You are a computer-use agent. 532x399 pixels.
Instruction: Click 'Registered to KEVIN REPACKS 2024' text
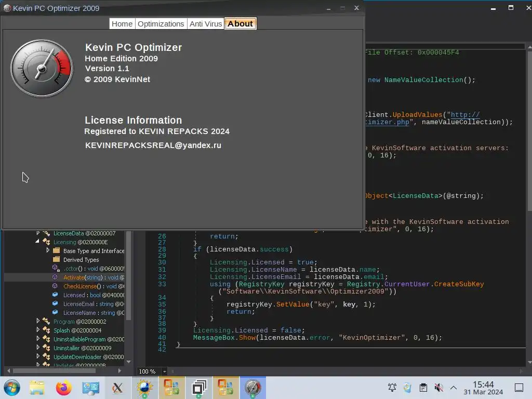[x=157, y=131]
